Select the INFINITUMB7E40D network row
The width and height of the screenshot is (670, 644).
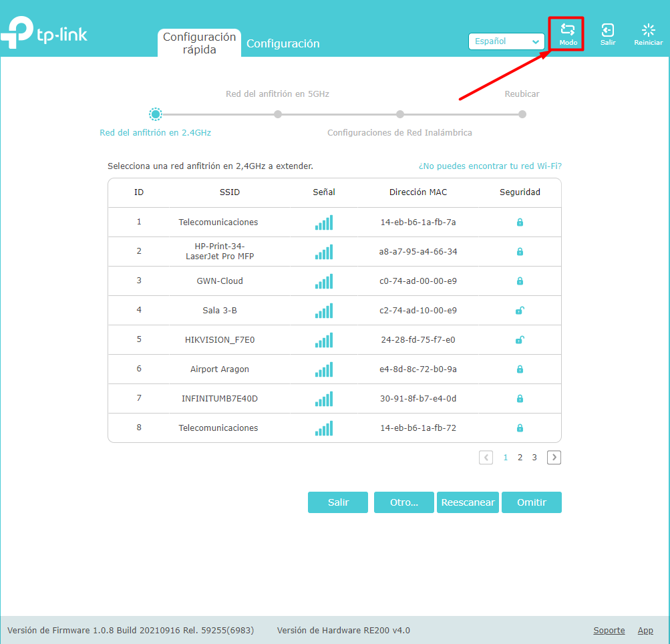(x=335, y=398)
